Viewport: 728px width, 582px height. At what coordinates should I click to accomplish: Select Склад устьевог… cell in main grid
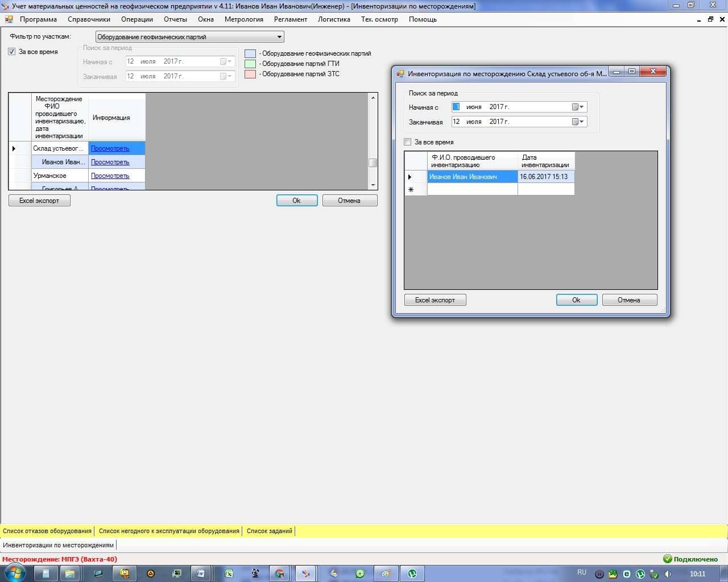[60, 148]
